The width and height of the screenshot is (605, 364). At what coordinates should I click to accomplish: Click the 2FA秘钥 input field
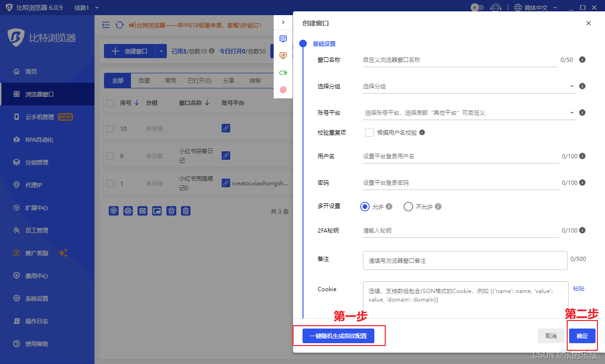(461, 231)
